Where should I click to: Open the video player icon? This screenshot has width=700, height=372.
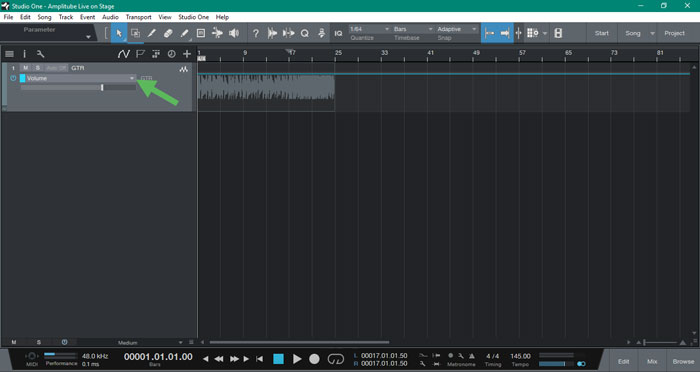click(x=558, y=33)
